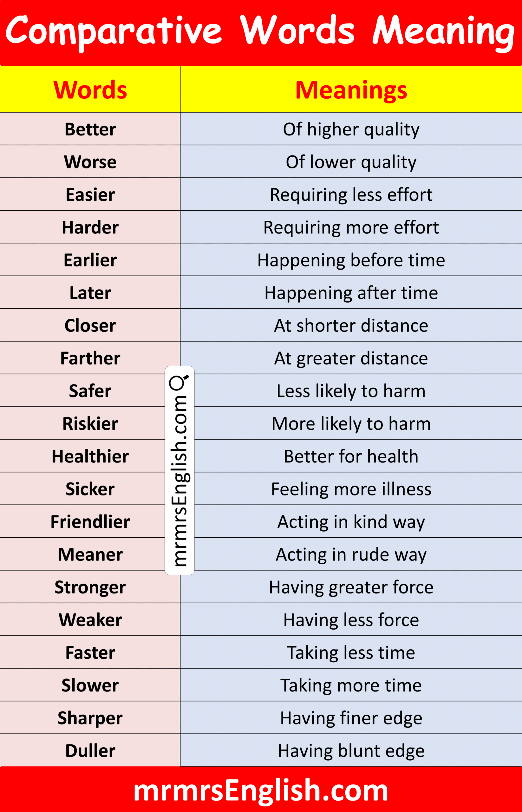Click the 'Happening after time' meaning
This screenshot has height=812, width=522.
point(351,292)
